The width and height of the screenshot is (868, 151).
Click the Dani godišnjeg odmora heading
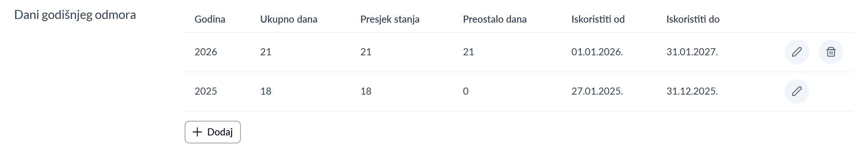click(x=75, y=15)
